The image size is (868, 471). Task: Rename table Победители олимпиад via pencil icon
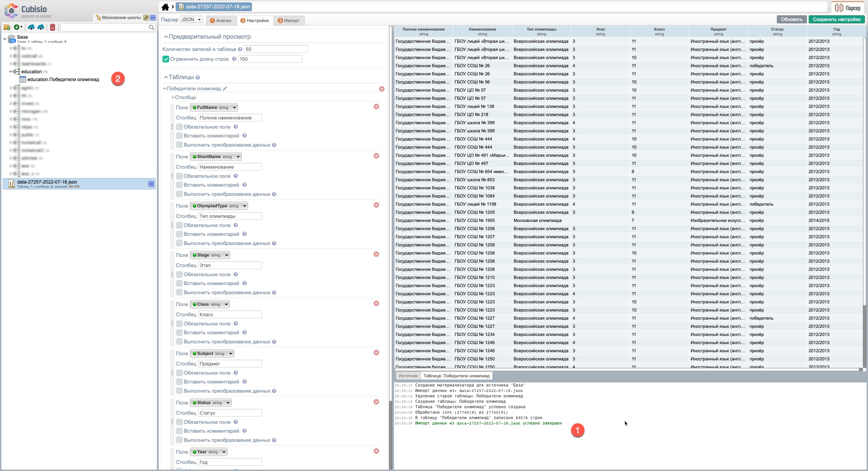pos(225,89)
